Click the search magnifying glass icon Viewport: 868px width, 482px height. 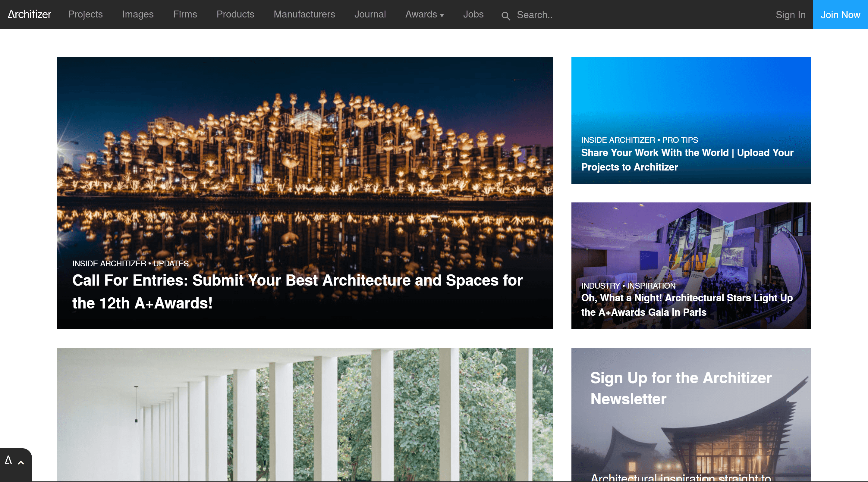[x=506, y=15]
